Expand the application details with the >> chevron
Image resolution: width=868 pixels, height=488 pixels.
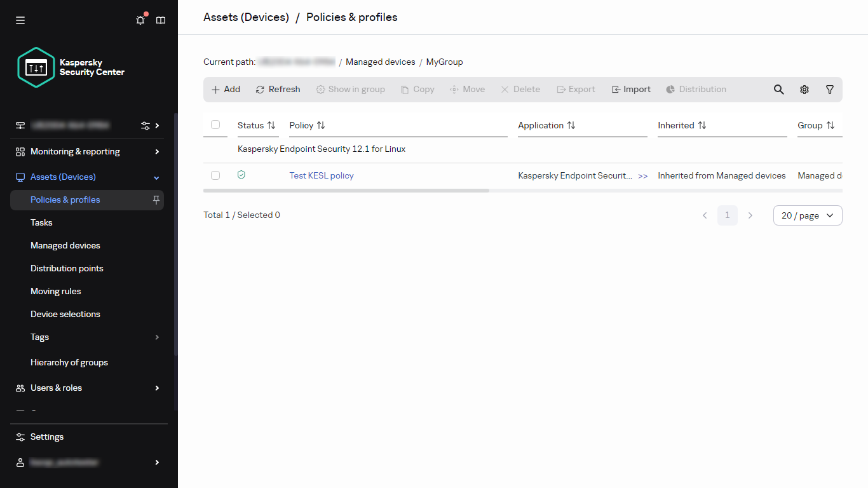tap(642, 175)
